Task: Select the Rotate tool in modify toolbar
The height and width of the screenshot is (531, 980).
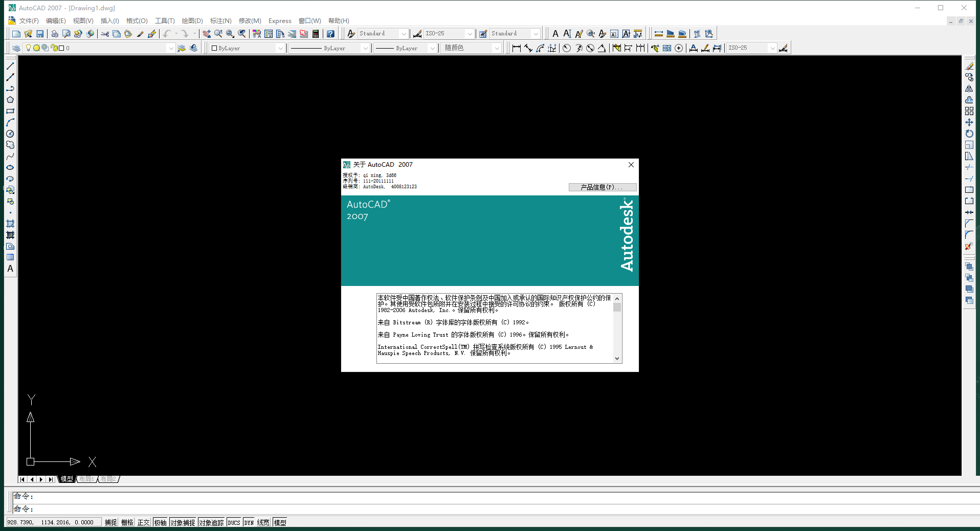Action: pos(969,134)
